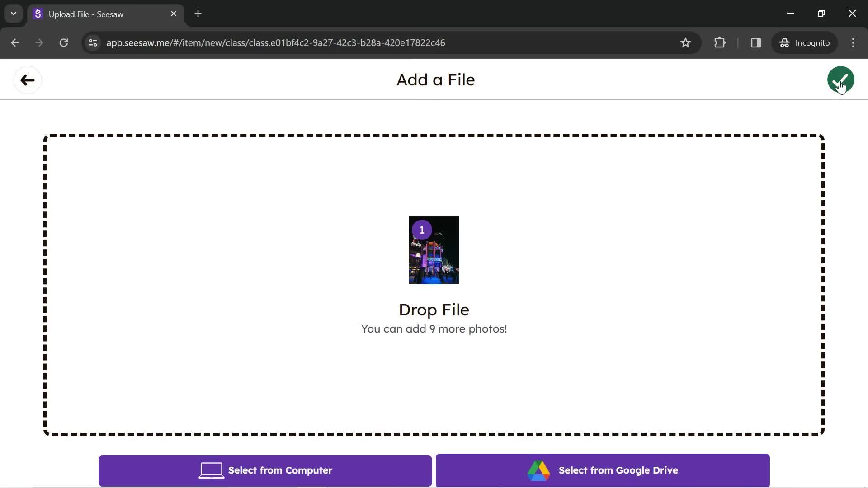Click the back arrow navigation icon
This screenshot has width=868, height=488.
(x=28, y=79)
